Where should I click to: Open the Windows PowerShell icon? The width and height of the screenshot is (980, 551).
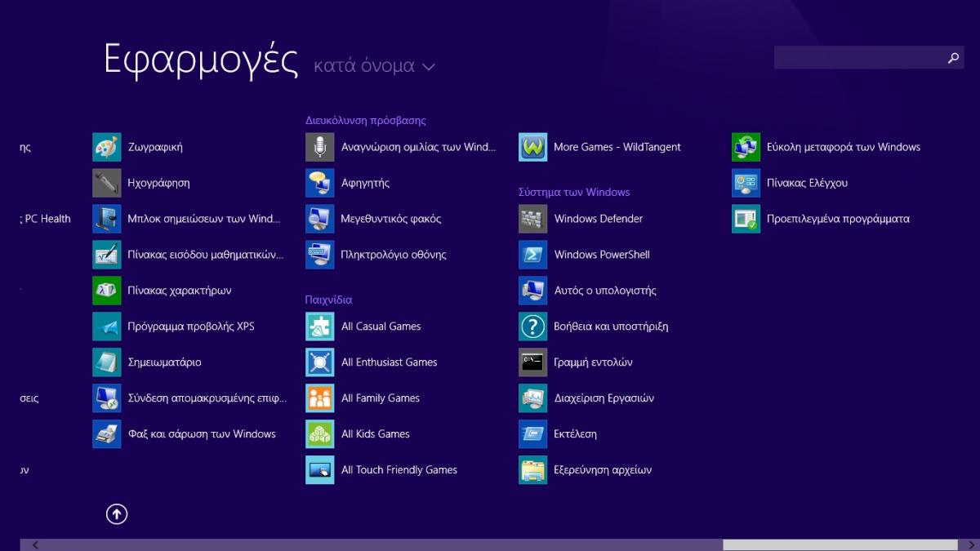533,255
